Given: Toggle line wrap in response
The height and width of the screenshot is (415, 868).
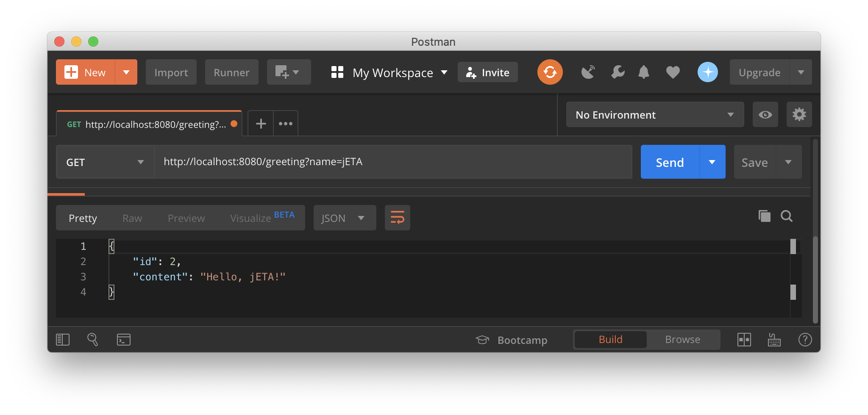Looking at the screenshot, I should 397,218.
